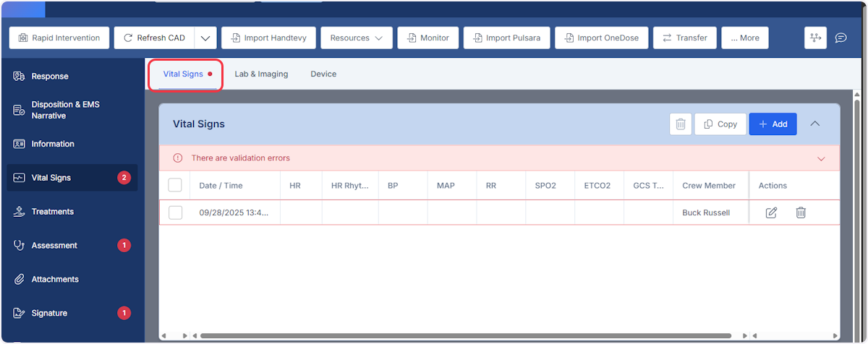Open Disposition & EMS Narrative section

tap(72, 110)
